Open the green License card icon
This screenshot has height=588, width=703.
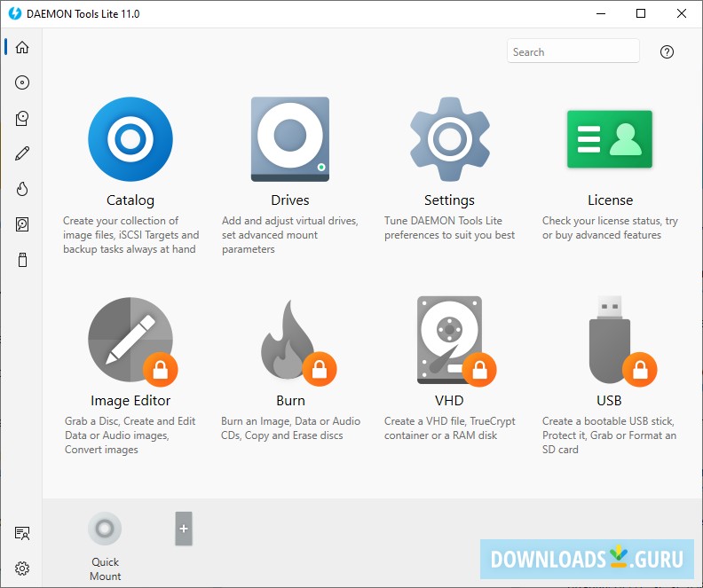pyautogui.click(x=610, y=139)
